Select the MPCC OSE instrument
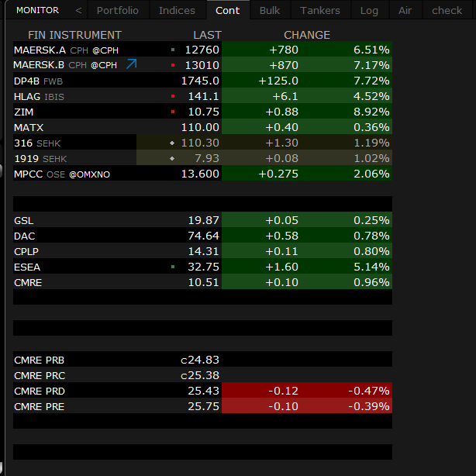This screenshot has width=476, height=476. pyautogui.click(x=62, y=174)
